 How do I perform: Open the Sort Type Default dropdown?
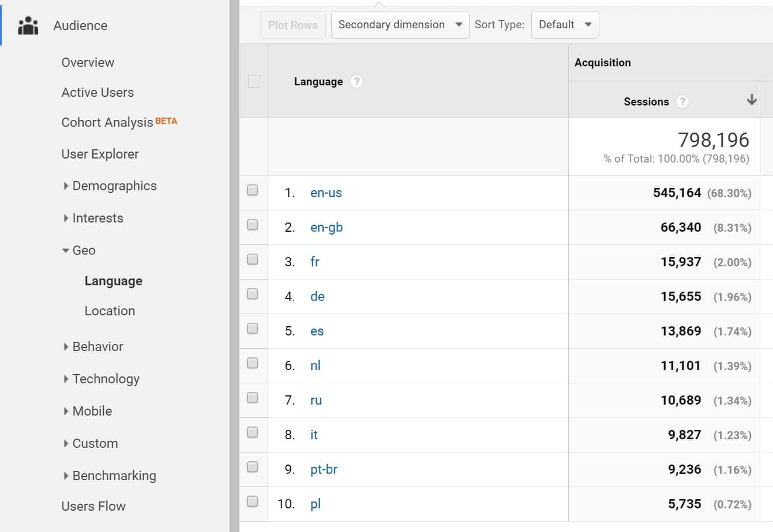pyautogui.click(x=564, y=25)
